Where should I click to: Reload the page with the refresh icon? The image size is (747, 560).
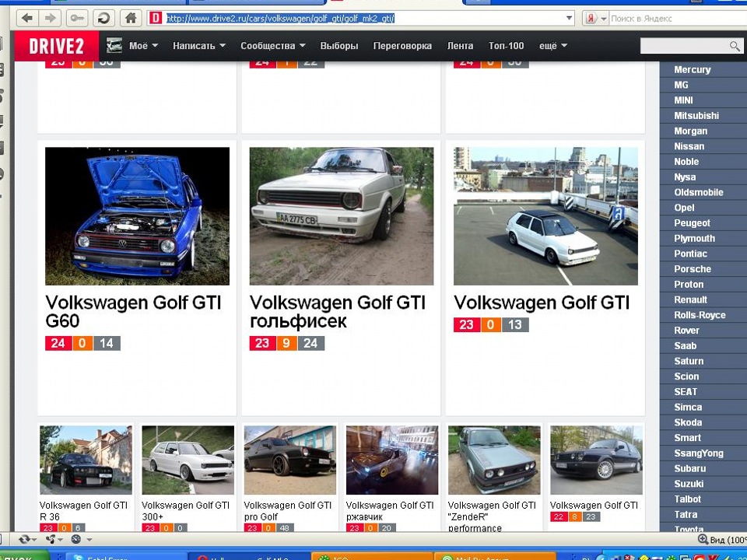[x=103, y=18]
